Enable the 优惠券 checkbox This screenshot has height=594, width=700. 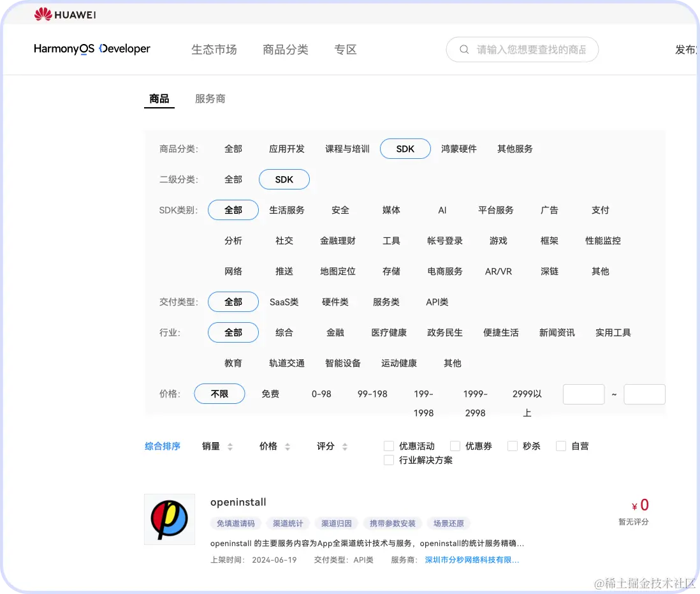click(x=455, y=446)
